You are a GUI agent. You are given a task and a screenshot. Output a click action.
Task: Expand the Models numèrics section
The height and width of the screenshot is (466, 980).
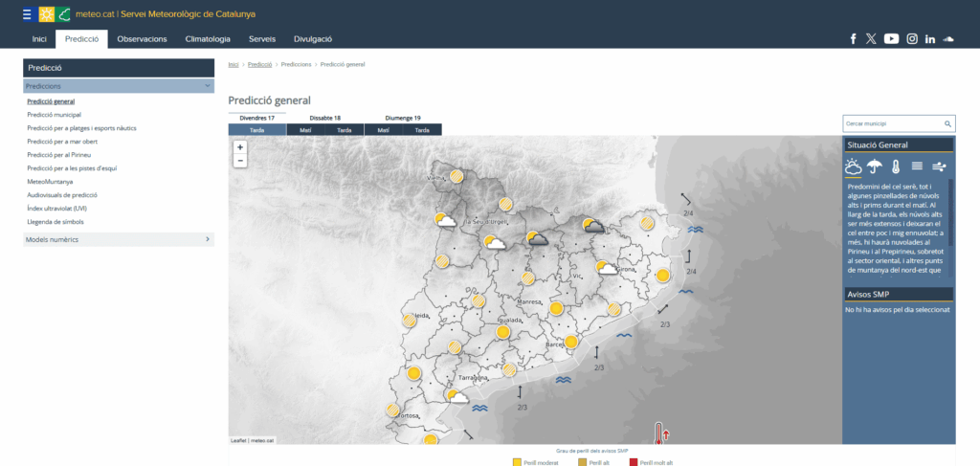pos(119,239)
